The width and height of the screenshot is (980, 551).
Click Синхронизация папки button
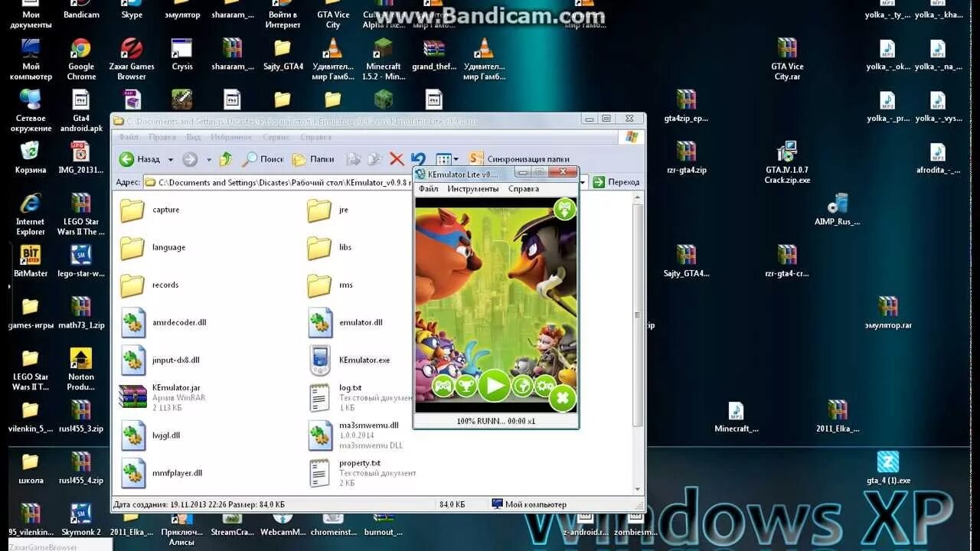(519, 159)
